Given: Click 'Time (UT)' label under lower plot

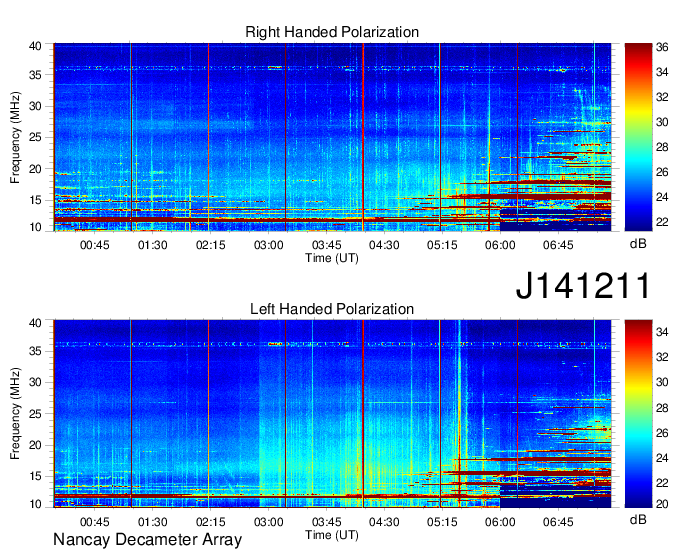Looking at the screenshot, I should pyautogui.click(x=332, y=535).
